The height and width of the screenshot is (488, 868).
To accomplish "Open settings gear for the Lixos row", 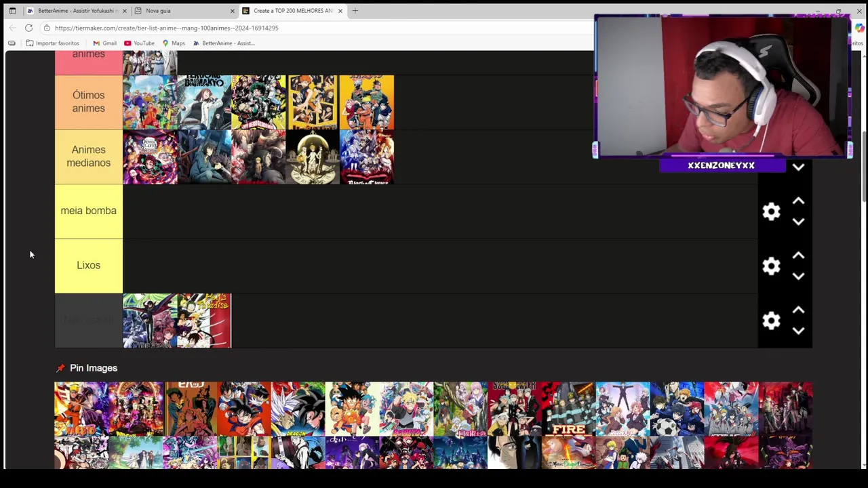I will click(x=771, y=266).
